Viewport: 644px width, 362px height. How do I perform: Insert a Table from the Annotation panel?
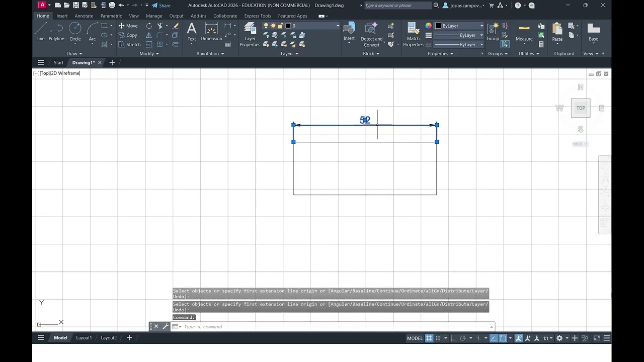click(x=228, y=44)
